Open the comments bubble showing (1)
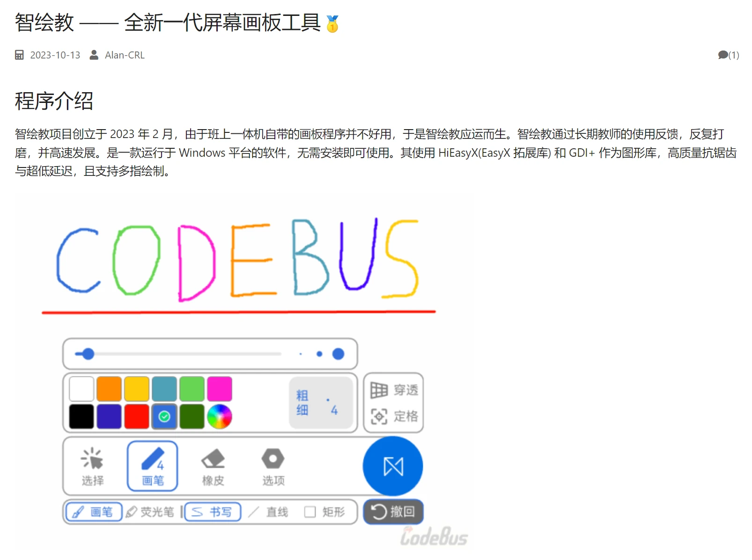 click(x=728, y=55)
